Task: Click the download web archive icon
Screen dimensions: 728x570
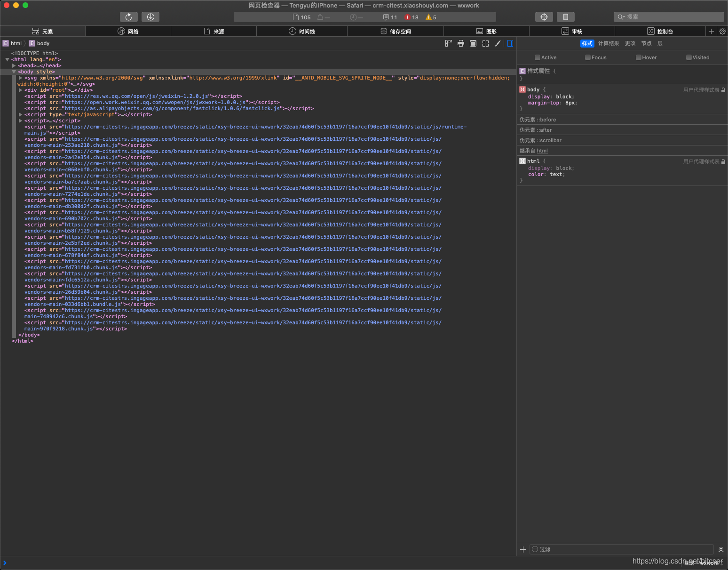Action: (150, 17)
